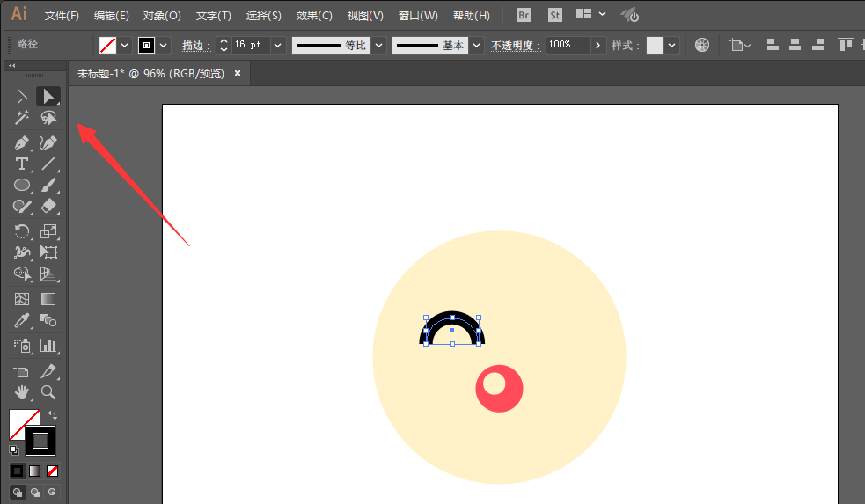Open the stroke weight dropdown
This screenshot has width=865, height=504.
pyautogui.click(x=278, y=45)
